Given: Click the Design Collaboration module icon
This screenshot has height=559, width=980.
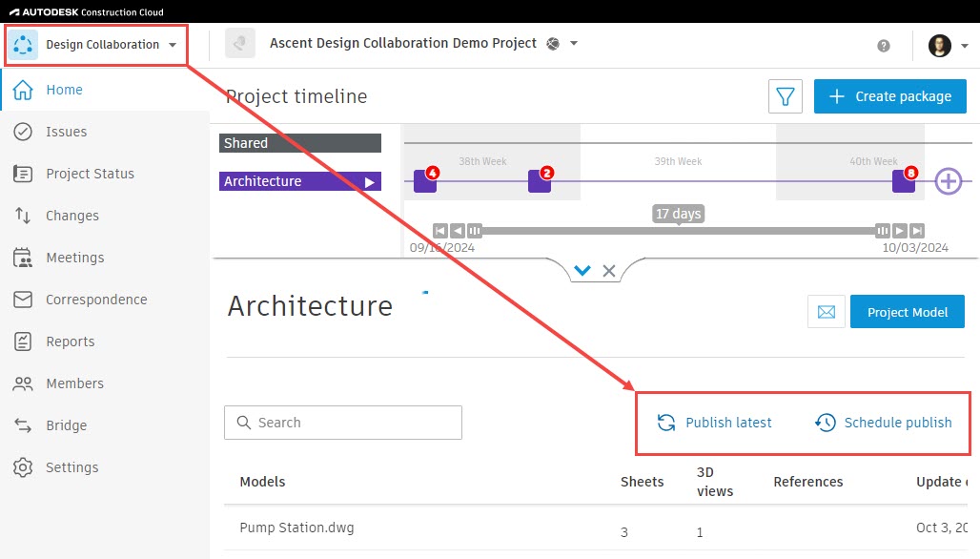Looking at the screenshot, I should 23,45.
